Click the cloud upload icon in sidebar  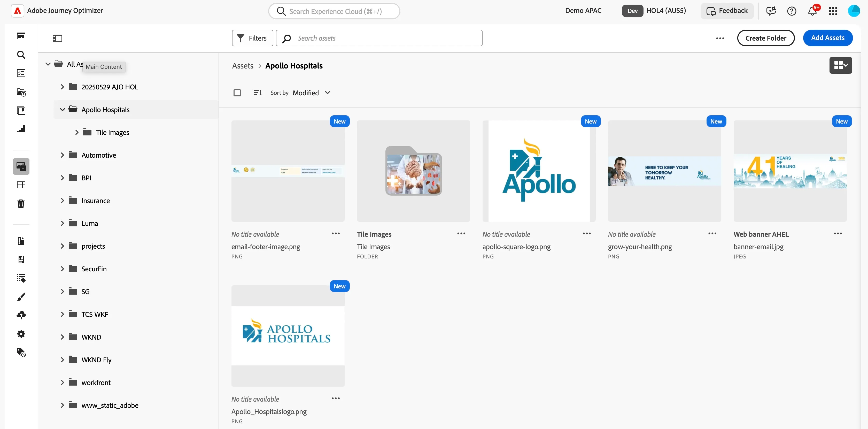pos(21,315)
